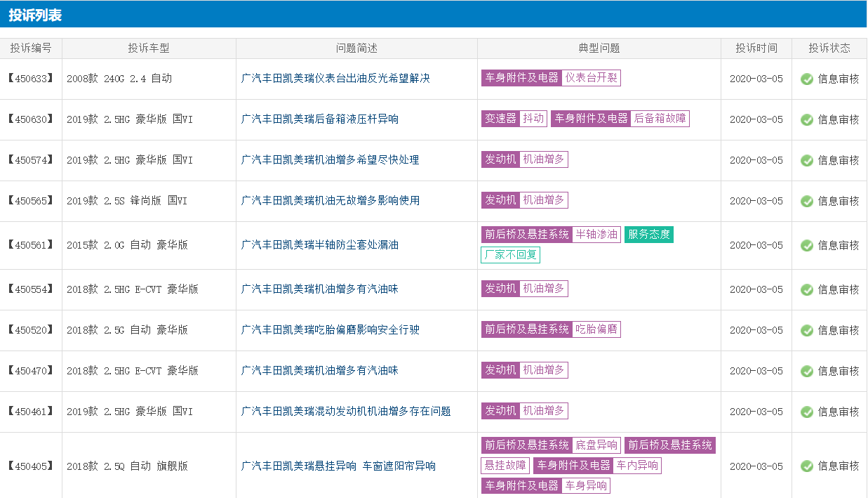This screenshot has width=868, height=498.
Task: Open the 悬挂异响 车窗遮阳帘异响 complaint
Action: (338, 466)
